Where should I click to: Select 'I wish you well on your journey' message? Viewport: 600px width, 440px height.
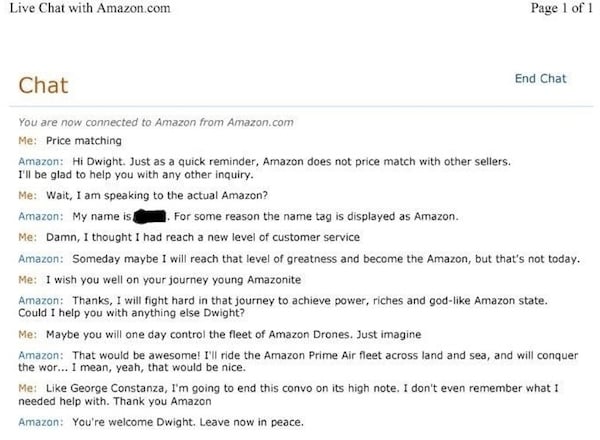coord(173,280)
